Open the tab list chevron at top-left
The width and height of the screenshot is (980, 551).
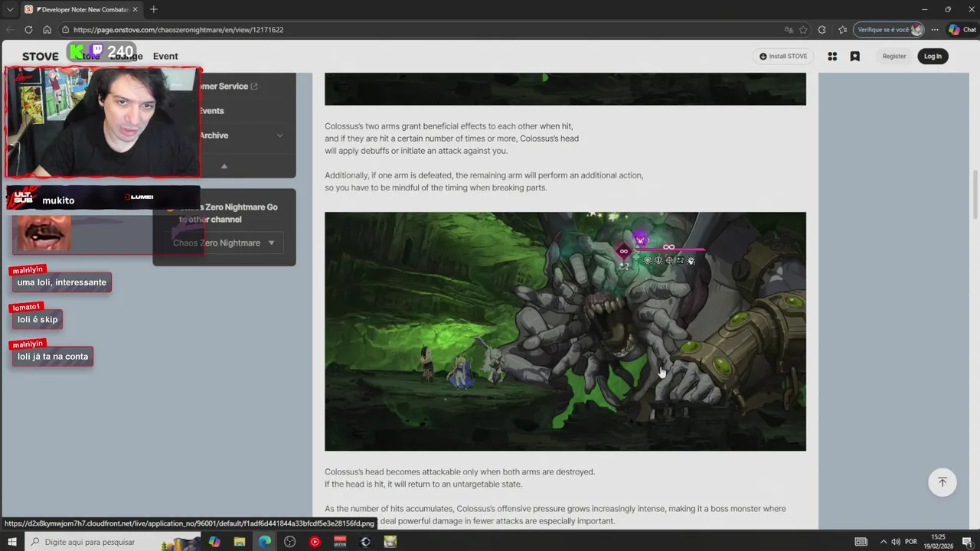click(10, 9)
